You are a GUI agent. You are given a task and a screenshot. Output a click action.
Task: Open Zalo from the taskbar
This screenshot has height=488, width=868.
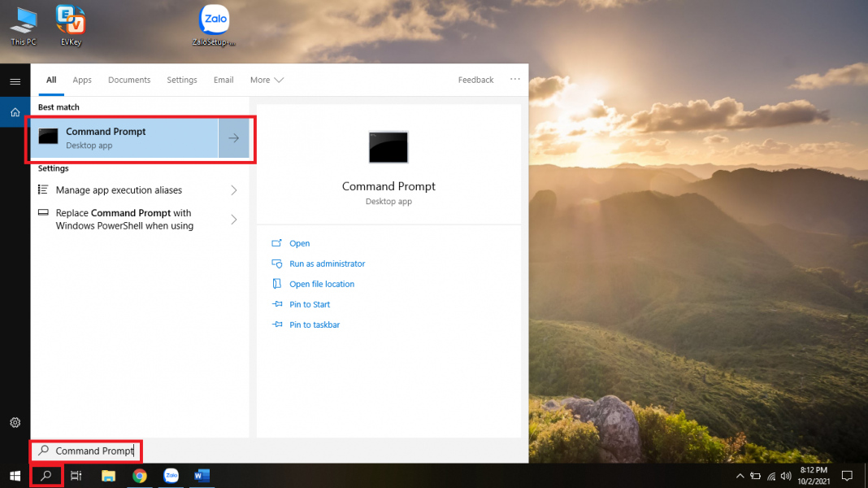(x=171, y=476)
